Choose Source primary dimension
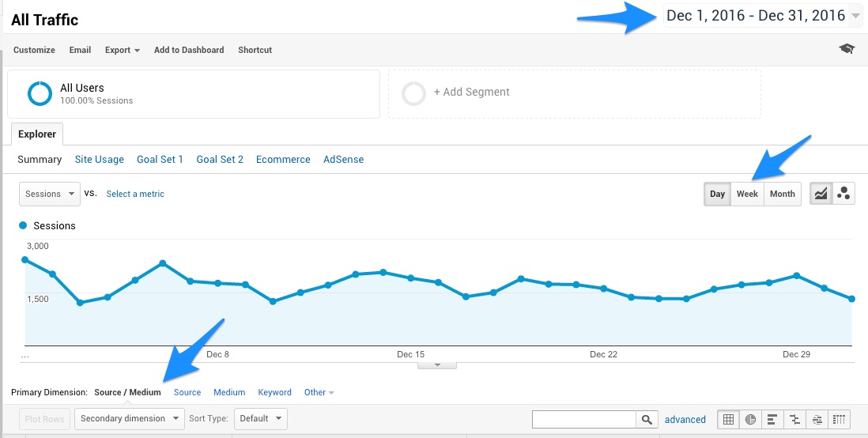The image size is (868, 438). coord(187,392)
